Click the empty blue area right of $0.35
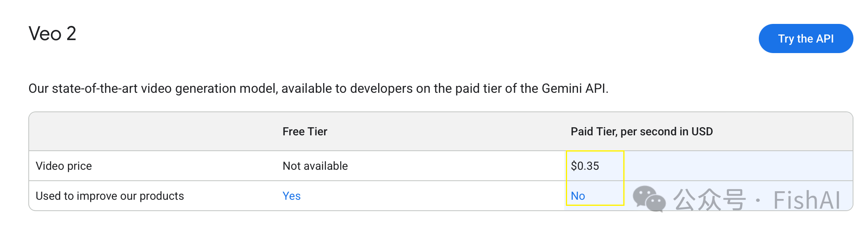Screen dimensions: 868x235 coord(738,166)
